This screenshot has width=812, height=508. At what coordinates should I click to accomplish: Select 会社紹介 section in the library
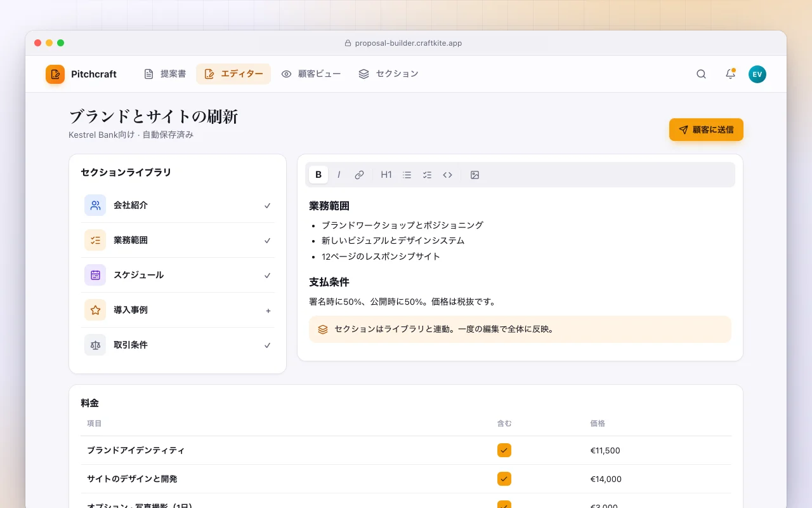click(x=178, y=205)
